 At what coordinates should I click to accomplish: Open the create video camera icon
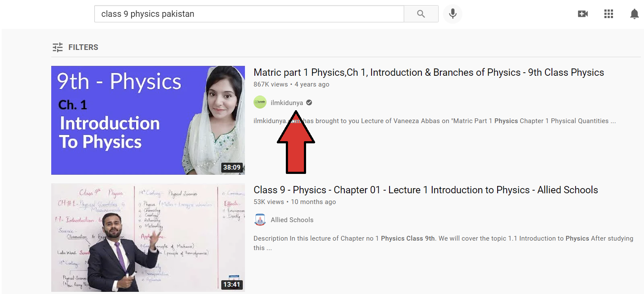click(583, 14)
